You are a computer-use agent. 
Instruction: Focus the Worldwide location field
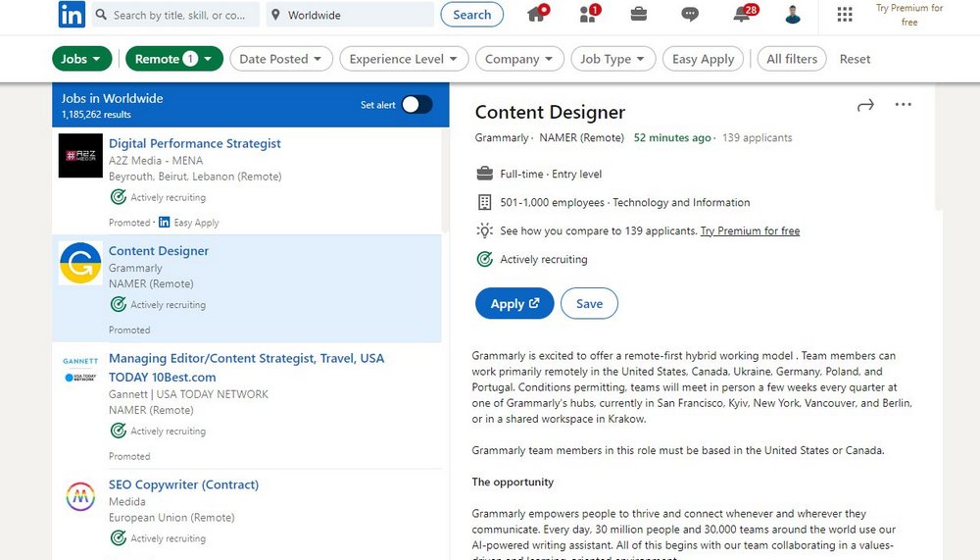(350, 15)
